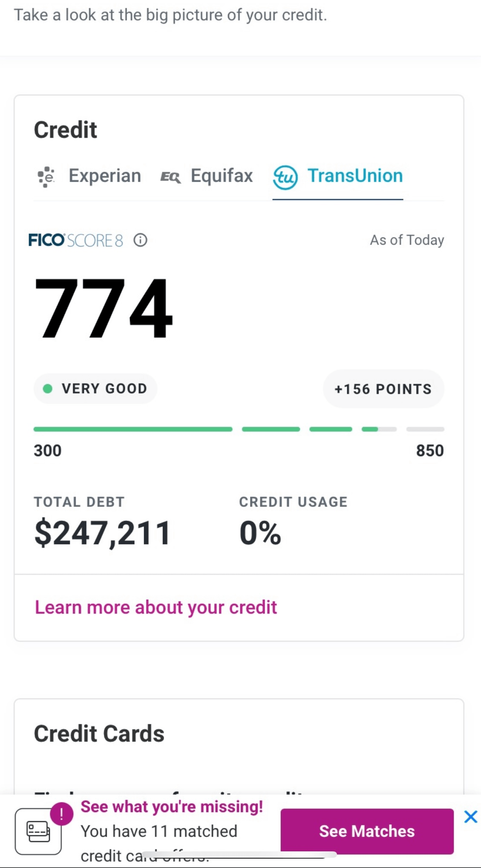This screenshot has width=481, height=868.
Task: Dismiss the matched offers banner
Action: coord(471,817)
